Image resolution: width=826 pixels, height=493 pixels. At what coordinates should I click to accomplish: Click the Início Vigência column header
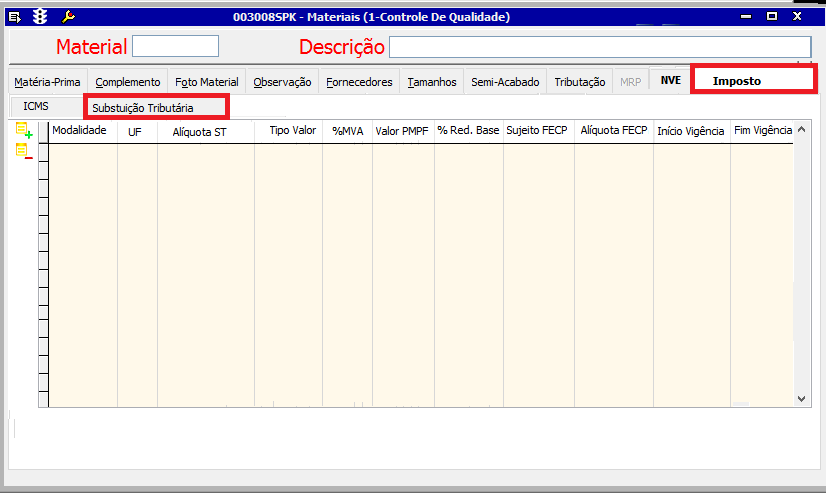[x=692, y=131]
